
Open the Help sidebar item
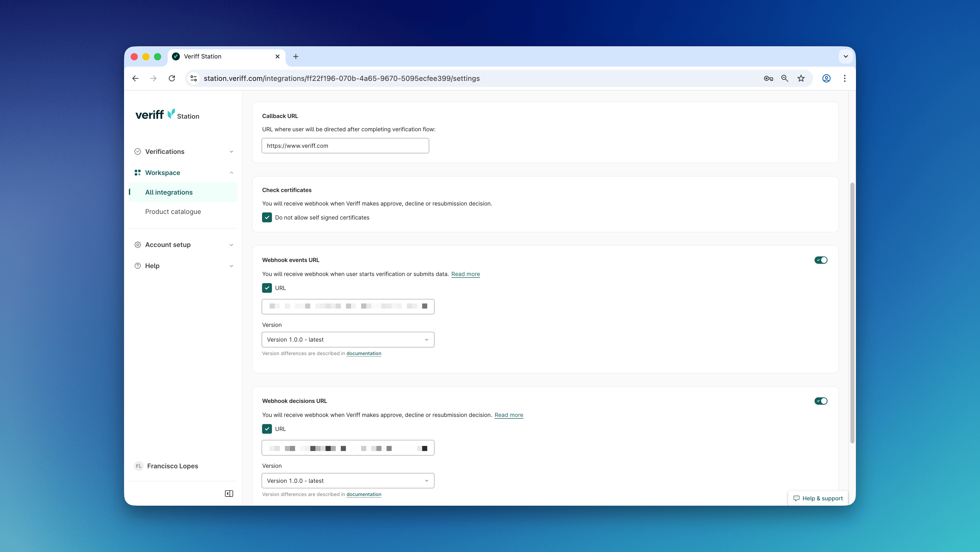(x=183, y=266)
